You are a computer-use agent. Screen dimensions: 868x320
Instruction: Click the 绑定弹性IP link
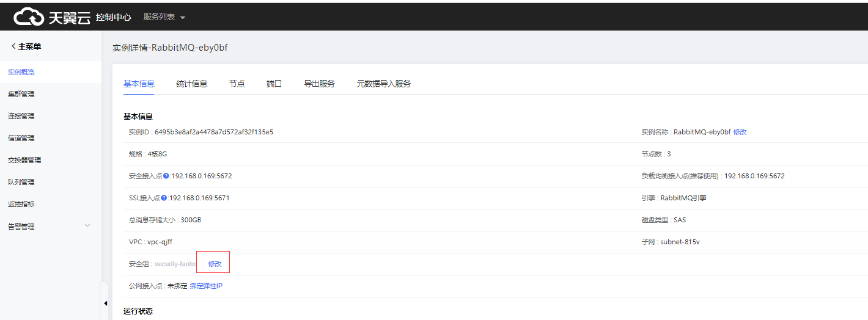coord(206,286)
